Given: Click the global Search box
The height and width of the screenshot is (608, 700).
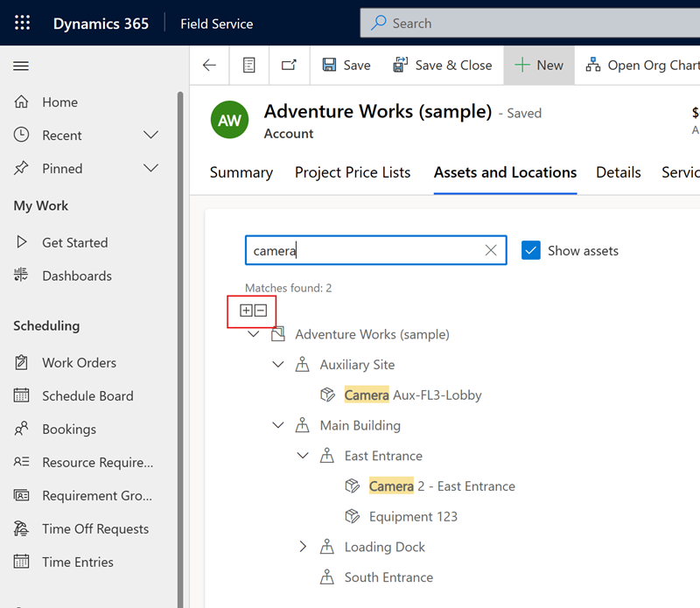Looking at the screenshot, I should coord(525,24).
